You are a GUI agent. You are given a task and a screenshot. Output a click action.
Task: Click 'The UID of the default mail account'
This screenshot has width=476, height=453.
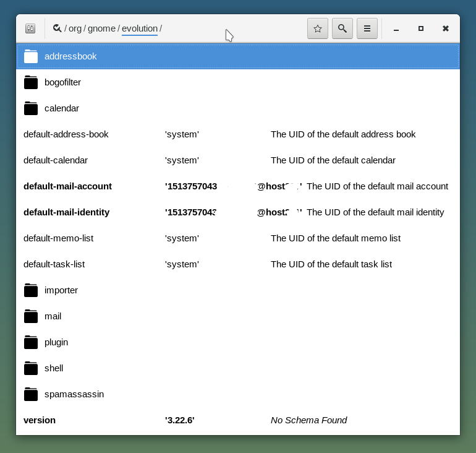pyautogui.click(x=377, y=186)
